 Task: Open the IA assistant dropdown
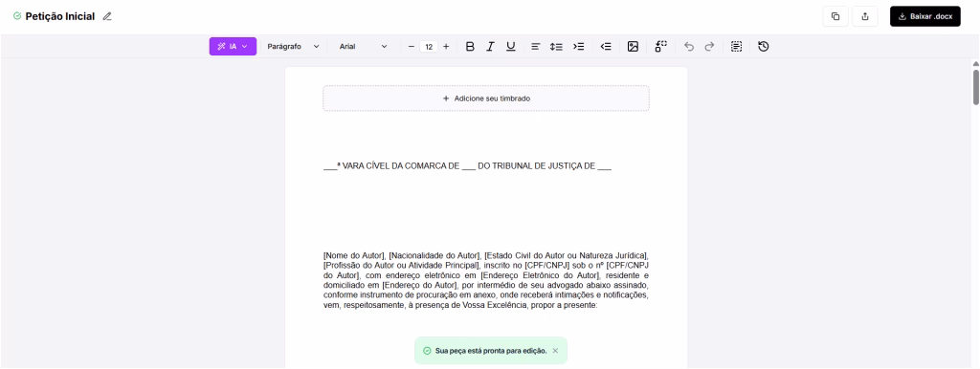233,46
